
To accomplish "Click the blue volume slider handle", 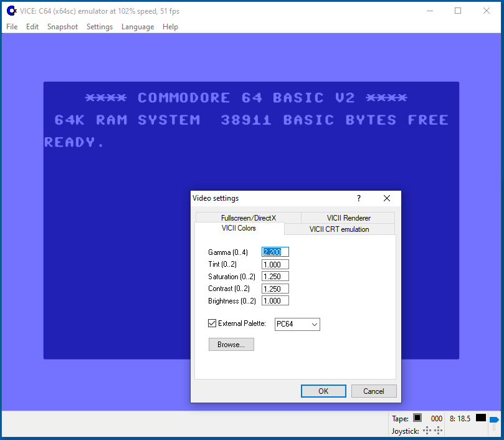I will pos(494,419).
